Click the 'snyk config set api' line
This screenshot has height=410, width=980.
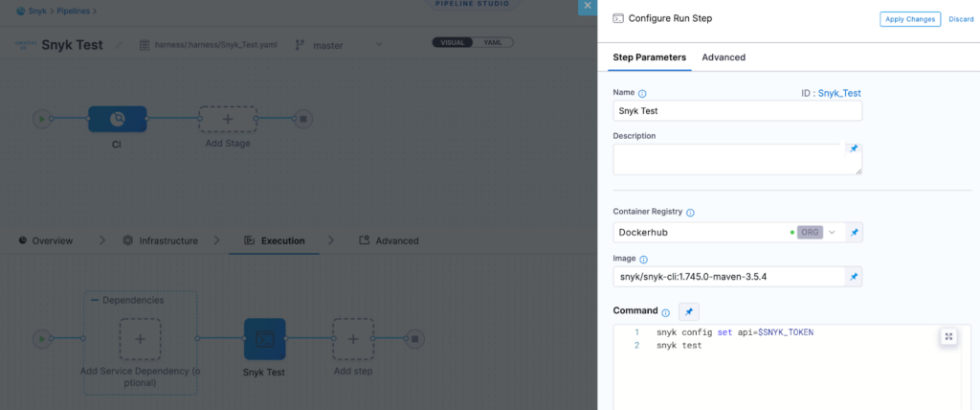click(735, 332)
